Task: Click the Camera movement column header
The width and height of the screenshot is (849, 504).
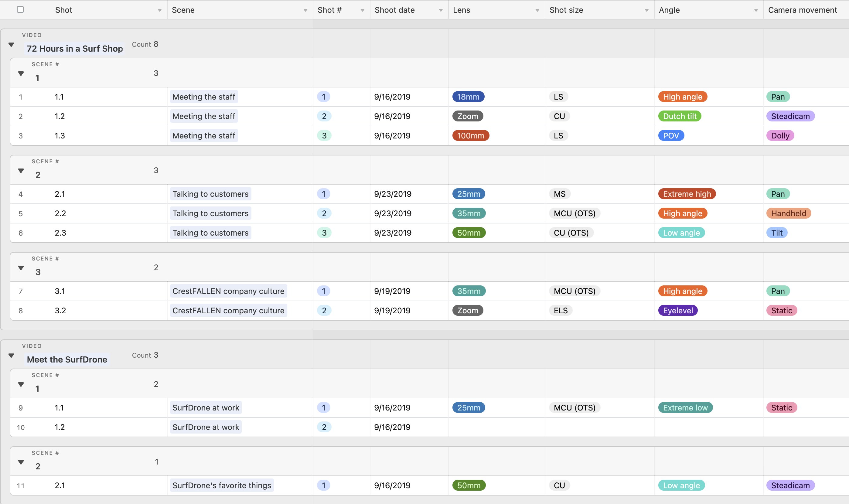Action: coord(802,10)
